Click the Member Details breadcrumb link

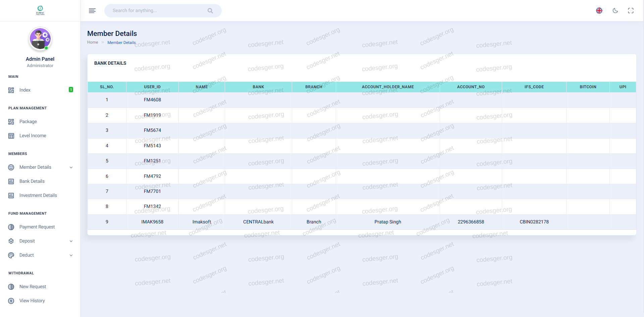point(121,43)
